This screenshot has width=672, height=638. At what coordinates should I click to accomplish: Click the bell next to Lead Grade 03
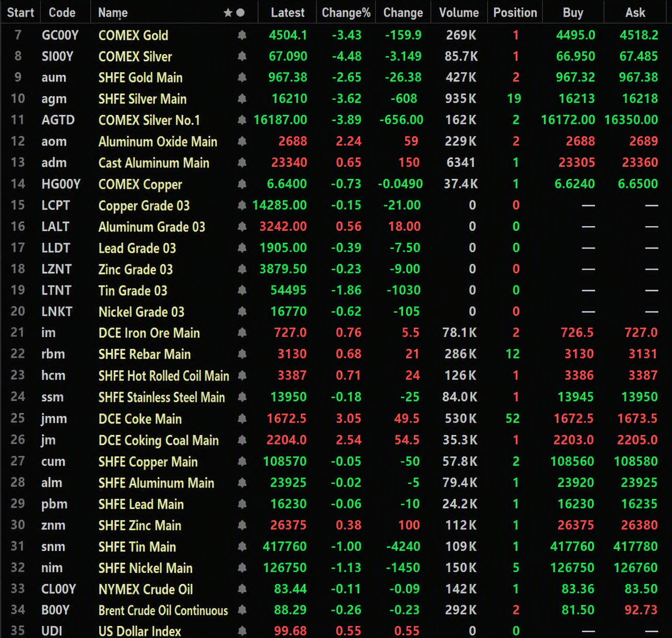pos(242,248)
